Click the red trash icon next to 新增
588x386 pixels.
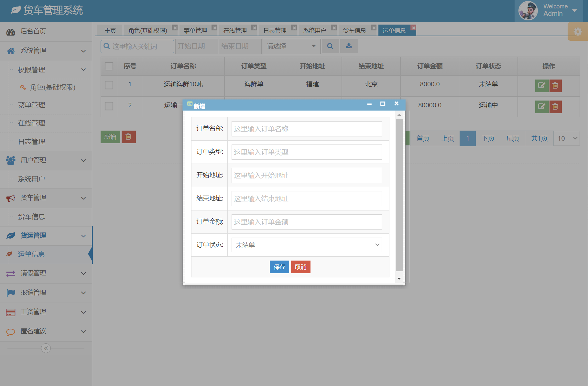(x=128, y=137)
